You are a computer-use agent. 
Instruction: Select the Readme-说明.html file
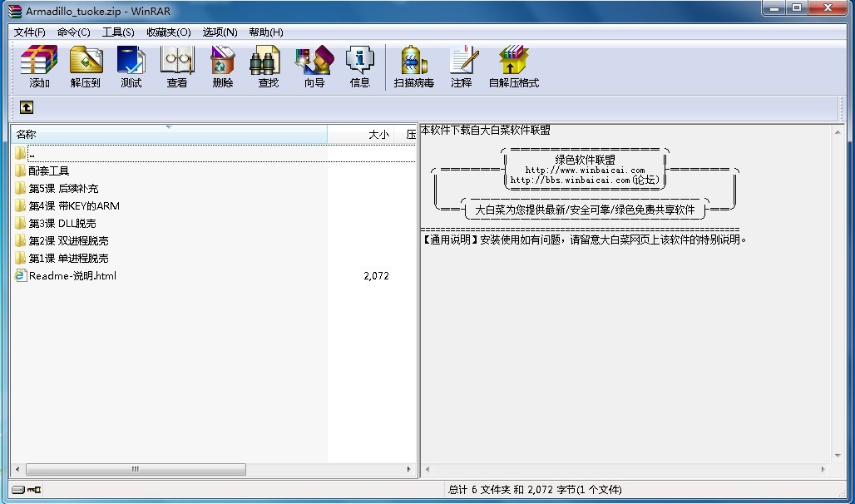tap(72, 275)
